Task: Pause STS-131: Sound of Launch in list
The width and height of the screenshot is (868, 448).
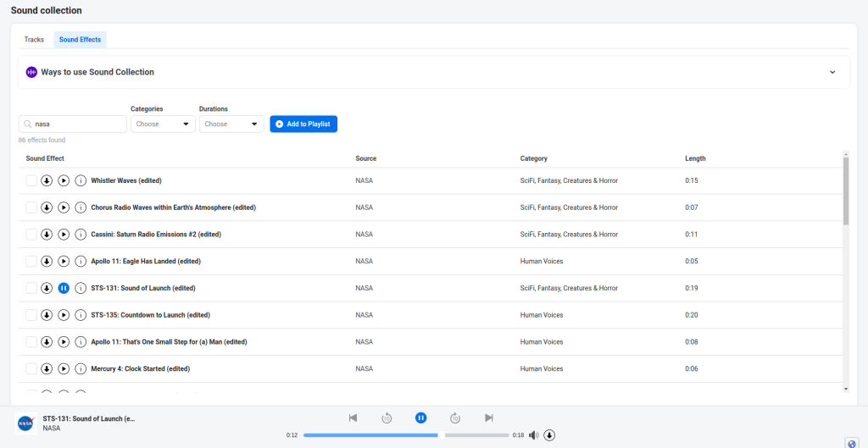Action: [64, 288]
